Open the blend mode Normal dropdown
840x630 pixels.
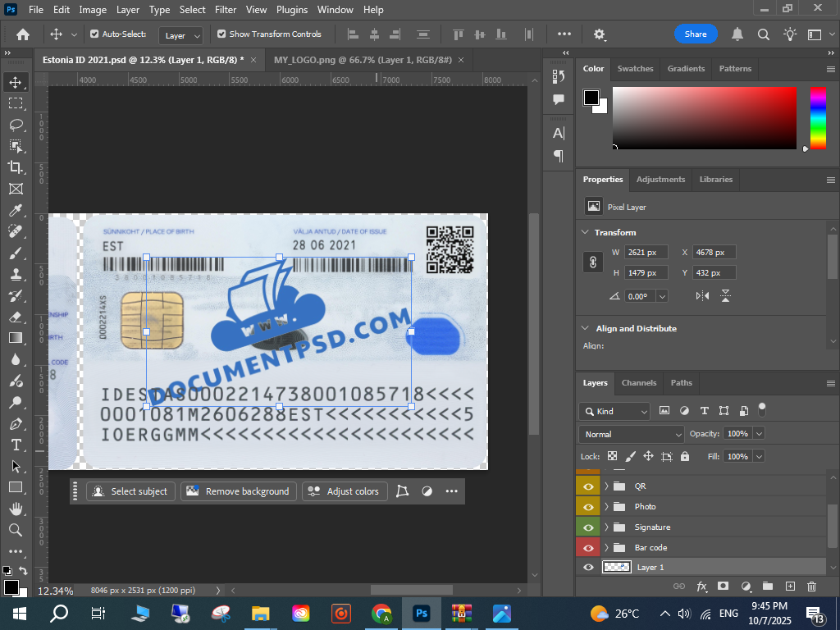(x=631, y=434)
